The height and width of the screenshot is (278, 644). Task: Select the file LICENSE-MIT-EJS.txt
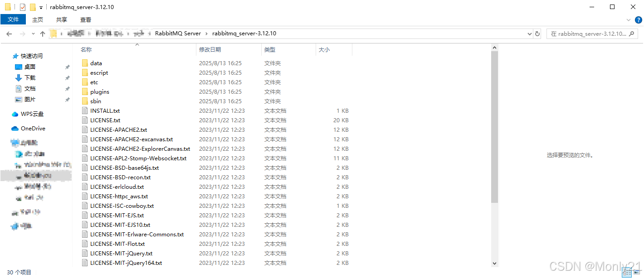point(117,215)
